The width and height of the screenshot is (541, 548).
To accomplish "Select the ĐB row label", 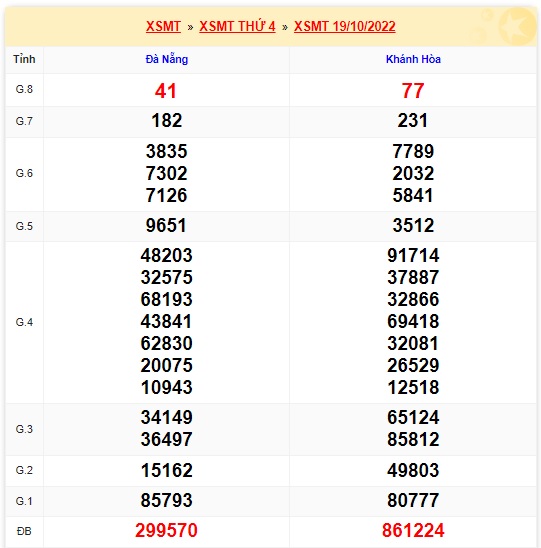I will click(x=24, y=531).
